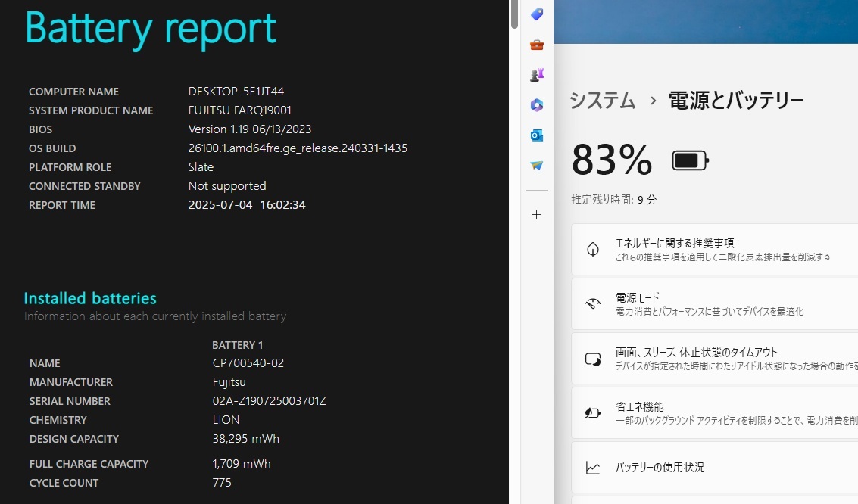
Task: Click the MANUFACTURER label
Action: pos(71,382)
